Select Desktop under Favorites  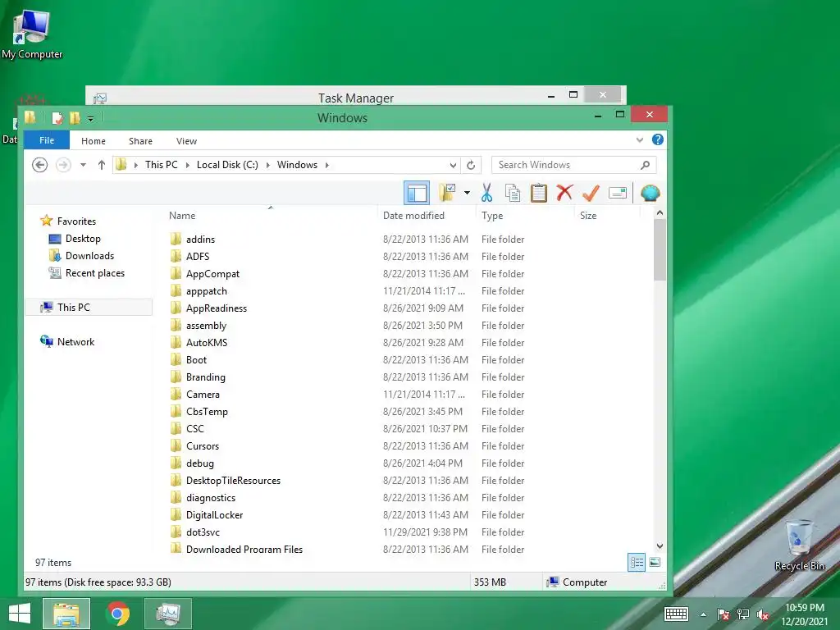tap(83, 239)
